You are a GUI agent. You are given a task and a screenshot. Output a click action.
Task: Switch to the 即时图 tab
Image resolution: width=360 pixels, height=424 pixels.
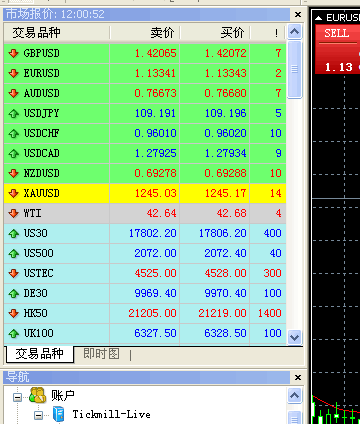tap(101, 354)
